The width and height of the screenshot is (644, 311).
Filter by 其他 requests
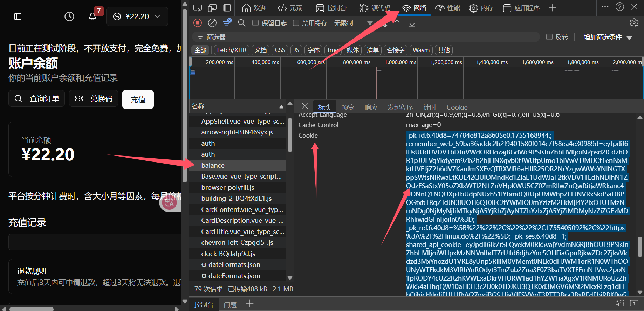444,50
